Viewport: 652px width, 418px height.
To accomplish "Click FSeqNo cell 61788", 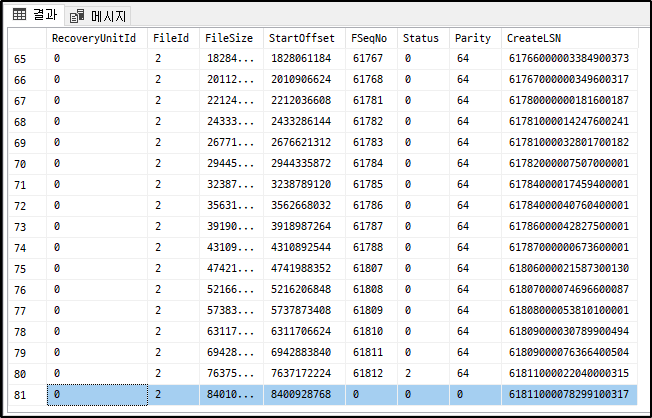I will pos(371,247).
